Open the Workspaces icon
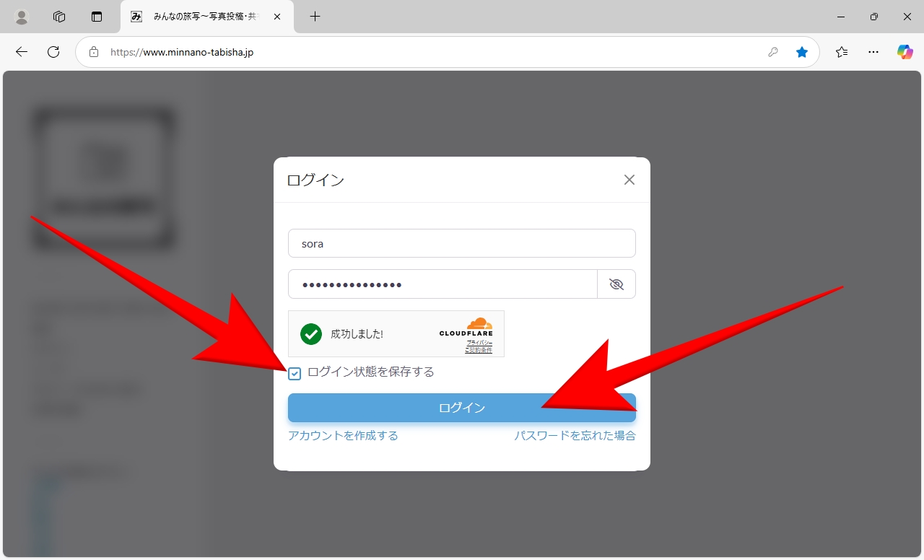924x560 pixels. click(x=59, y=17)
